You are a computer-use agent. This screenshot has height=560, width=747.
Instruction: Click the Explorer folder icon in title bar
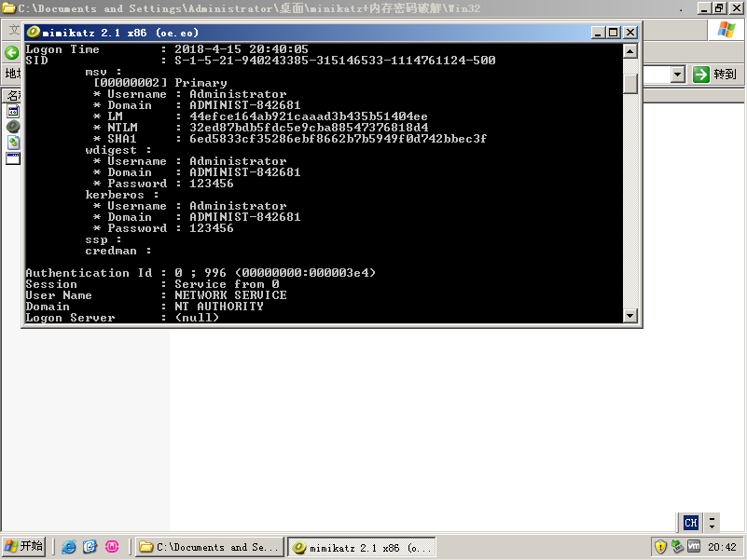point(9,8)
